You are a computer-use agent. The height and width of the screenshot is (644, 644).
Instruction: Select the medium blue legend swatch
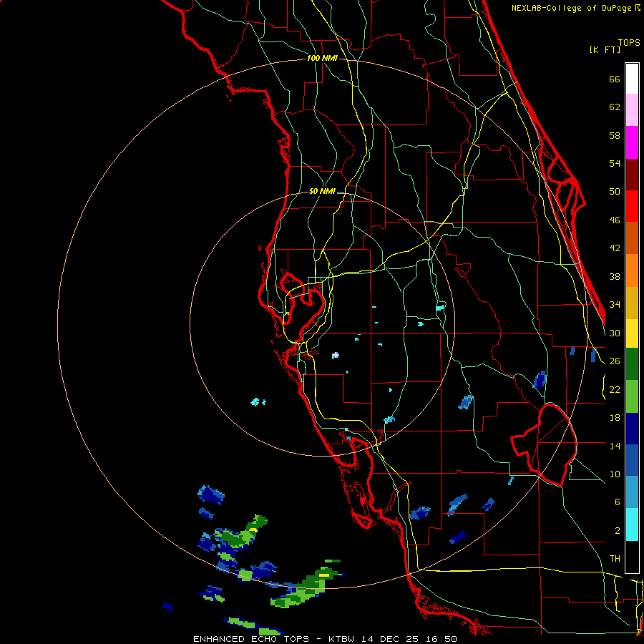click(x=632, y=460)
